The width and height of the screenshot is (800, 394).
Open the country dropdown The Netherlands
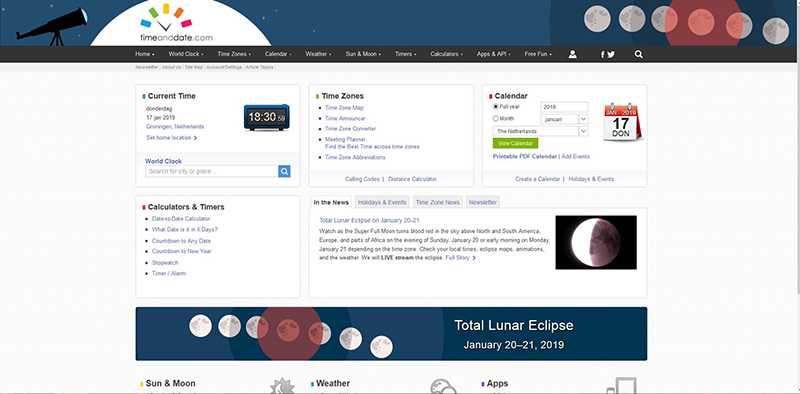coord(540,131)
